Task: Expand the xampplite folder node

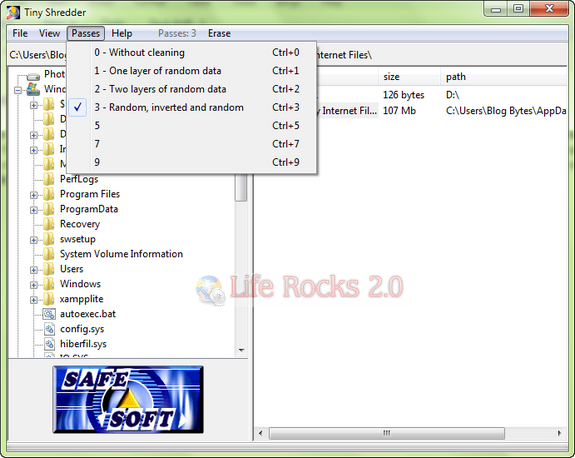Action: (x=34, y=300)
